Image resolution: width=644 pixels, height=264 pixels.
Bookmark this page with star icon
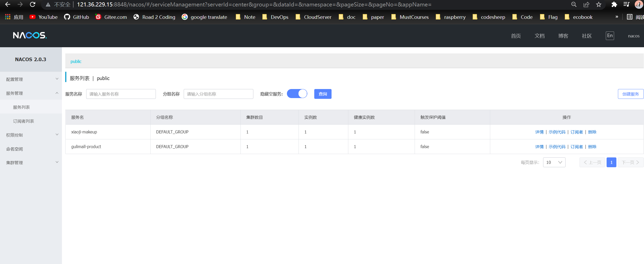[x=599, y=4]
